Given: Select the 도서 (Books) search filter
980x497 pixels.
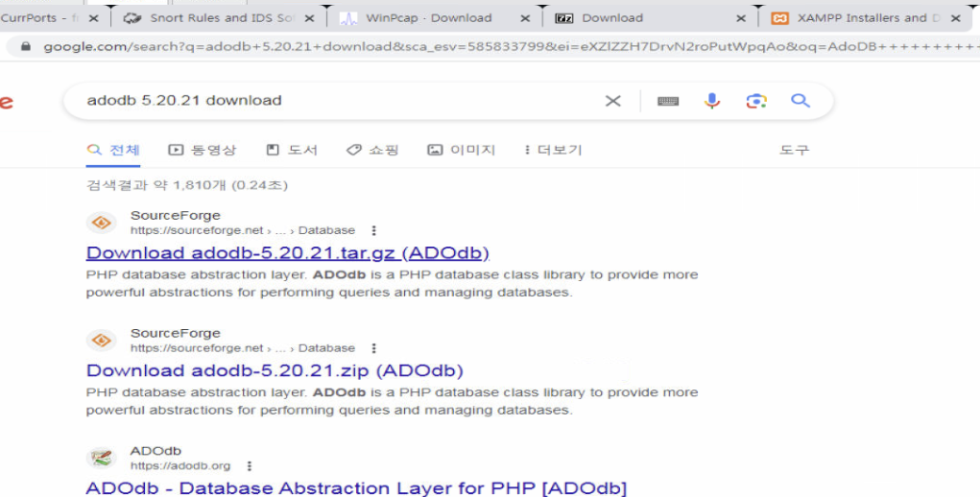Looking at the screenshot, I should pyautogui.click(x=292, y=150).
